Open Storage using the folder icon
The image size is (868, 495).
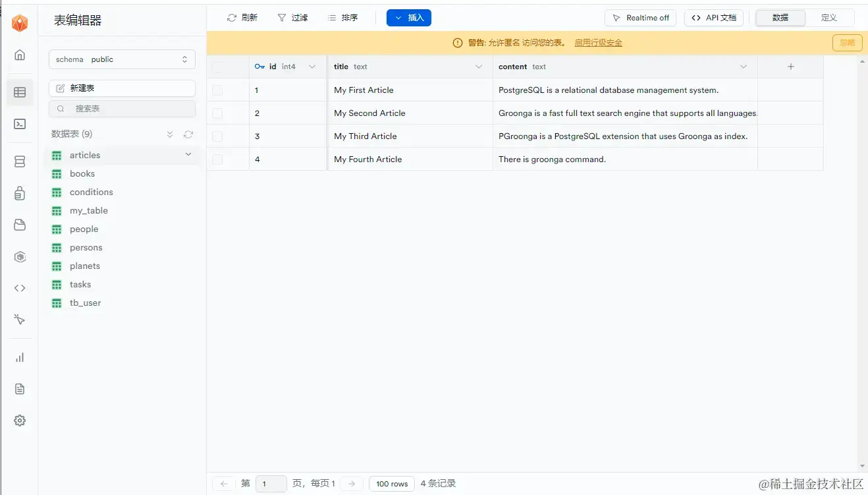click(x=20, y=225)
